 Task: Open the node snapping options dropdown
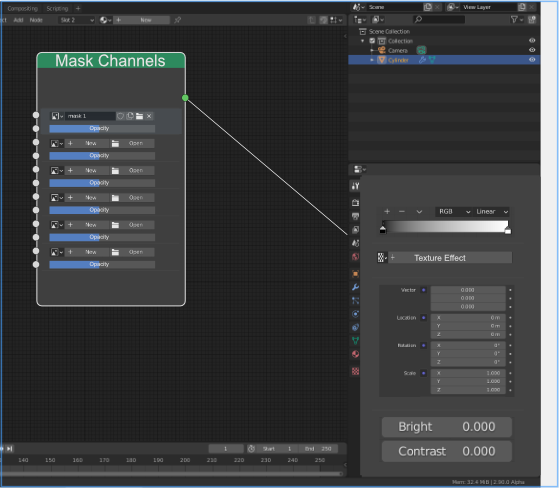336,20
